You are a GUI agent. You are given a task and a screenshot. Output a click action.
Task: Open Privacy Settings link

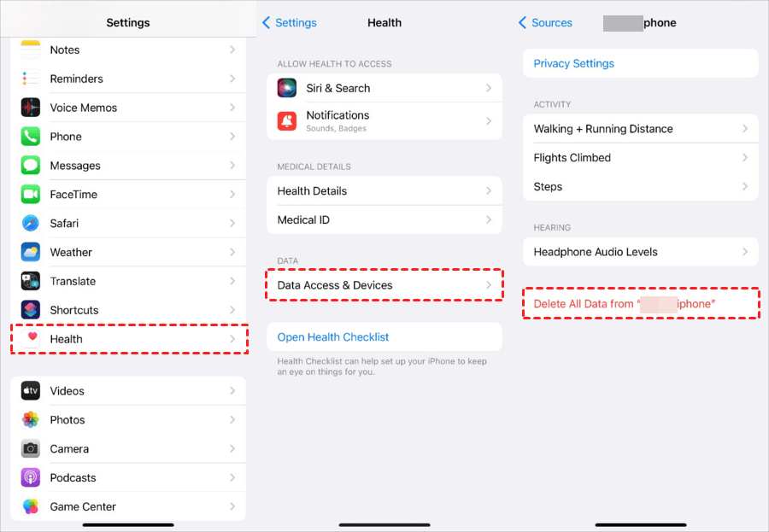point(574,63)
